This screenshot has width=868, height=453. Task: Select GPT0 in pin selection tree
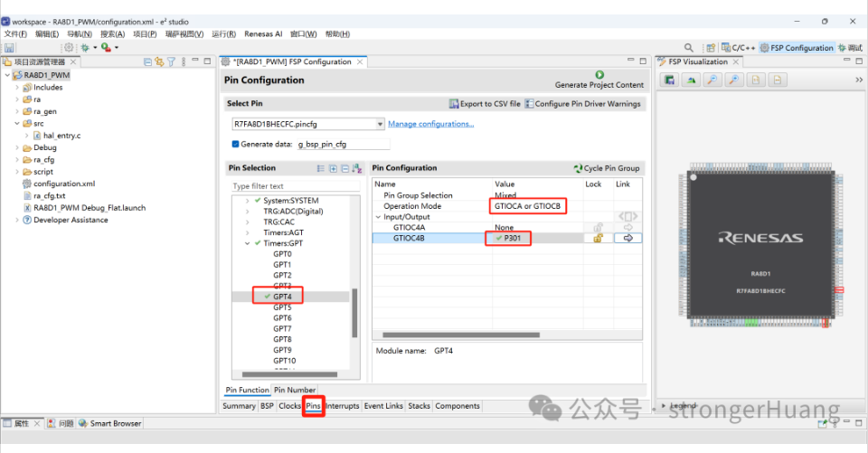click(x=282, y=254)
